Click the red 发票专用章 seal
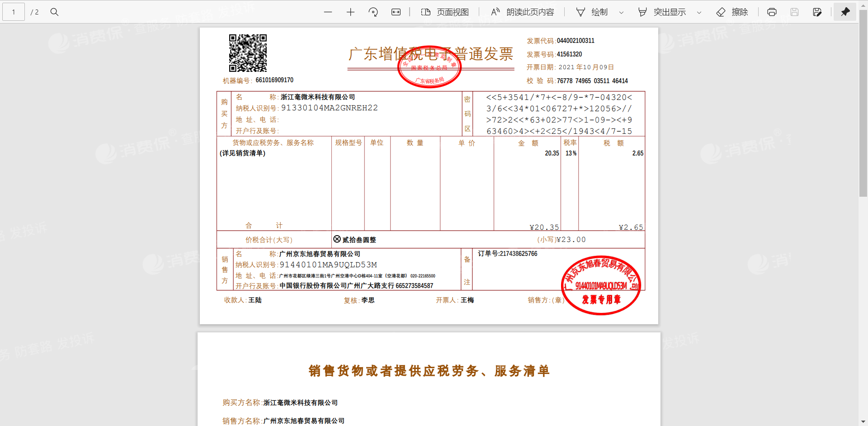This screenshot has height=426, width=868. (601, 285)
